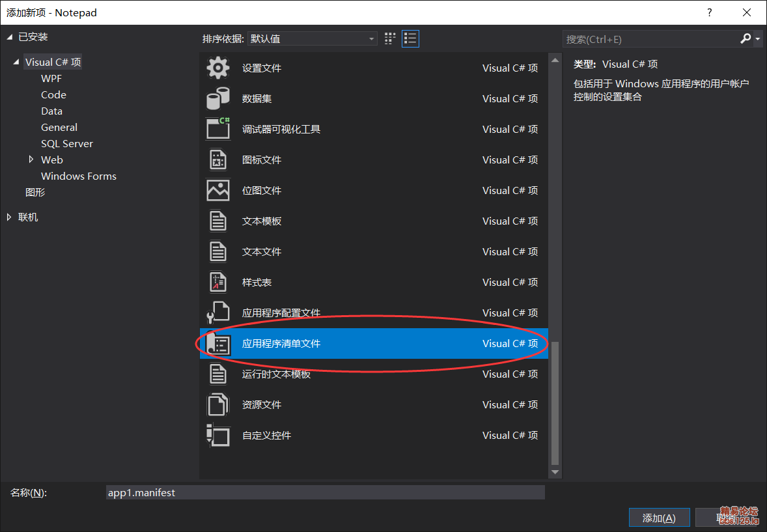The width and height of the screenshot is (767, 532).
Task: Select the General category
Action: [59, 127]
